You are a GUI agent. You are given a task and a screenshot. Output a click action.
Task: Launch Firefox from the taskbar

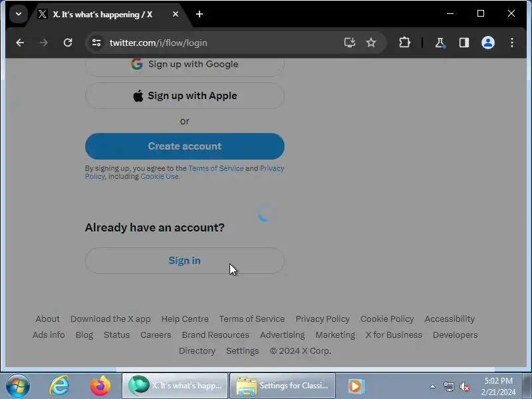pyautogui.click(x=100, y=386)
